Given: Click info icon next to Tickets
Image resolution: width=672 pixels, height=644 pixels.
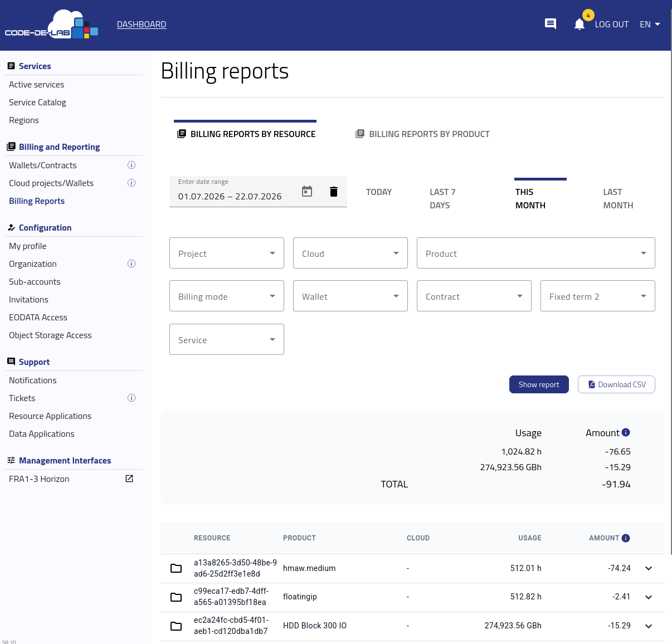Looking at the screenshot, I should 132,398.
